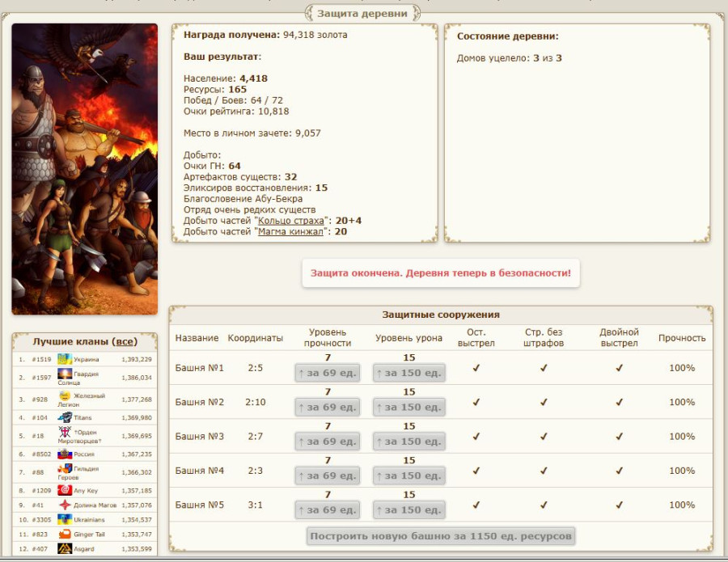The image size is (728, 562).
Task: Open the Россия clan name link
Action: (84, 454)
